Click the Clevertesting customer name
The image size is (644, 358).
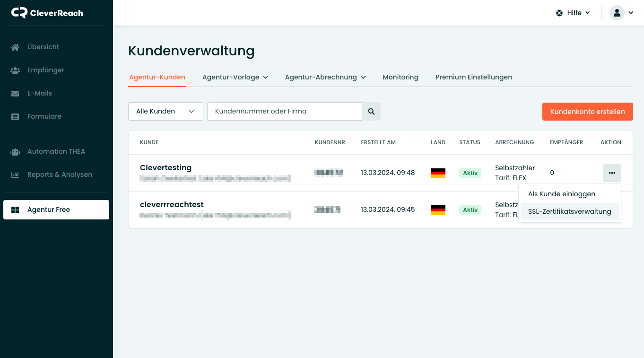pyautogui.click(x=165, y=167)
